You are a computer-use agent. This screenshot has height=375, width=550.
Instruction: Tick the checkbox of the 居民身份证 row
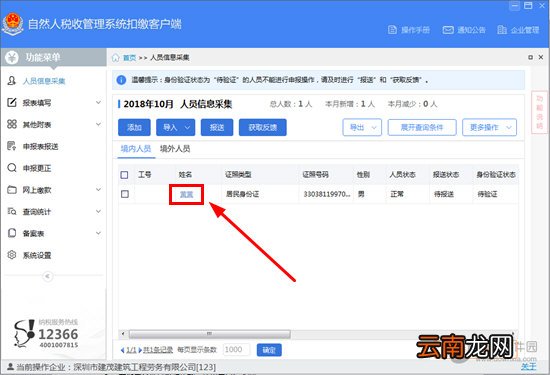pos(125,194)
